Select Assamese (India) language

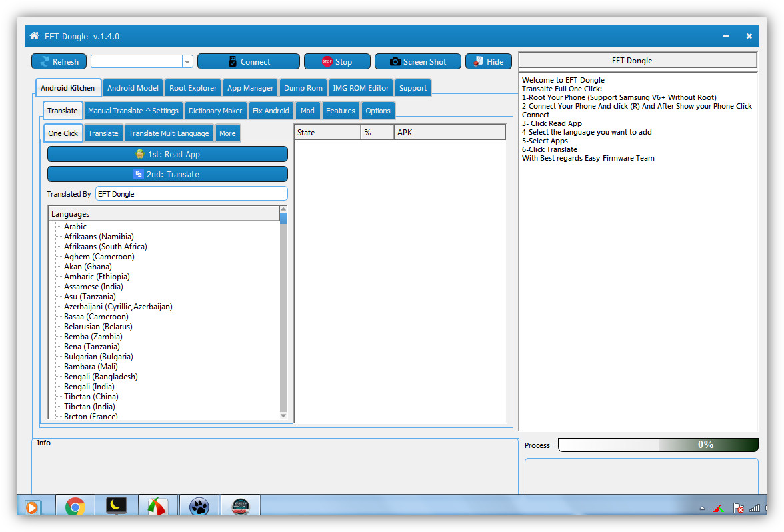click(93, 287)
